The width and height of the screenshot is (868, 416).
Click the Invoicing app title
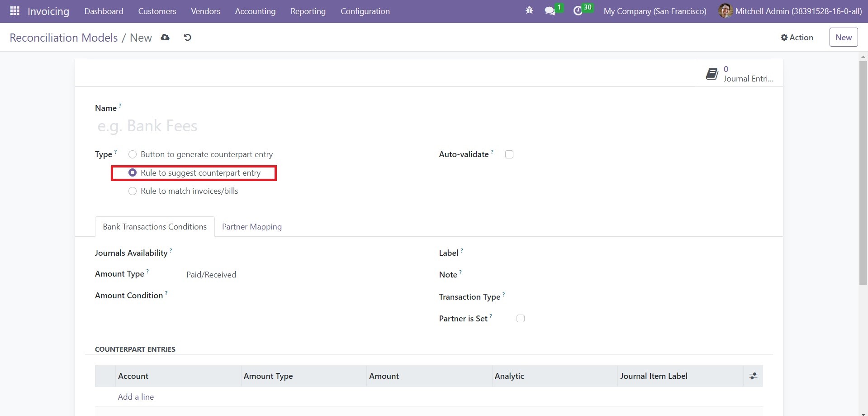pos(48,11)
